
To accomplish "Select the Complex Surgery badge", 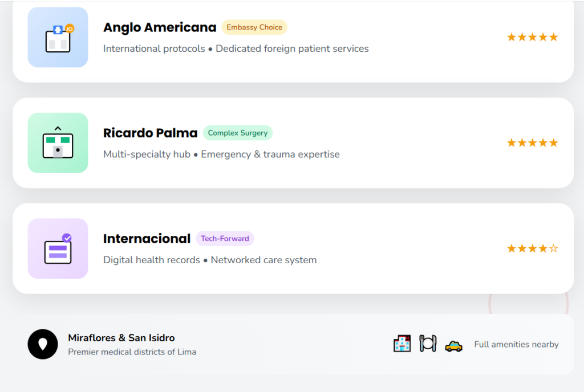I will (238, 133).
